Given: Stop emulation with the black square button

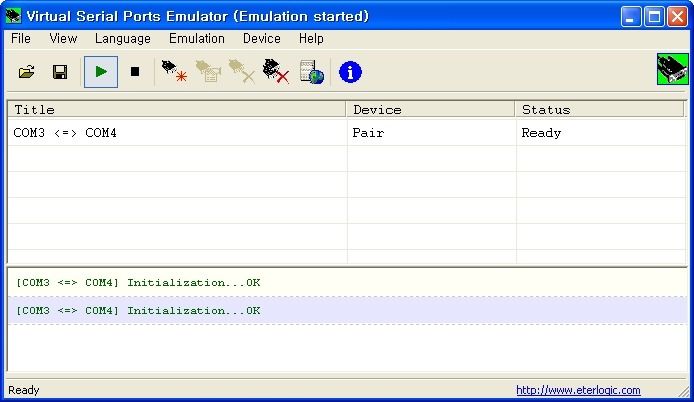Looking at the screenshot, I should point(135,72).
